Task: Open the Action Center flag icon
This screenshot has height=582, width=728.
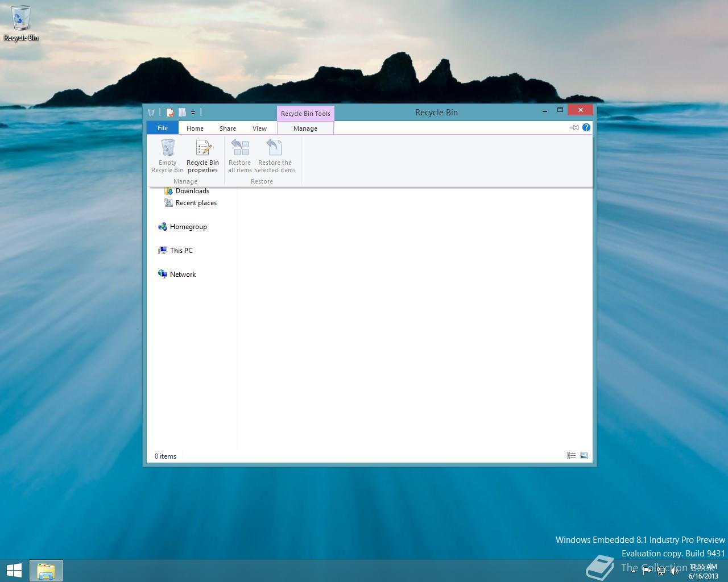Action: pyautogui.click(x=647, y=571)
